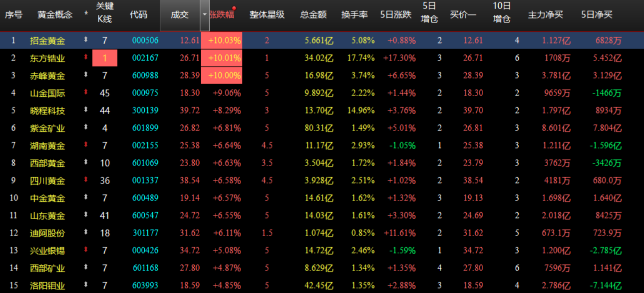Select the 迪阿股份 stock name
The image size is (644, 293).
[47, 233]
